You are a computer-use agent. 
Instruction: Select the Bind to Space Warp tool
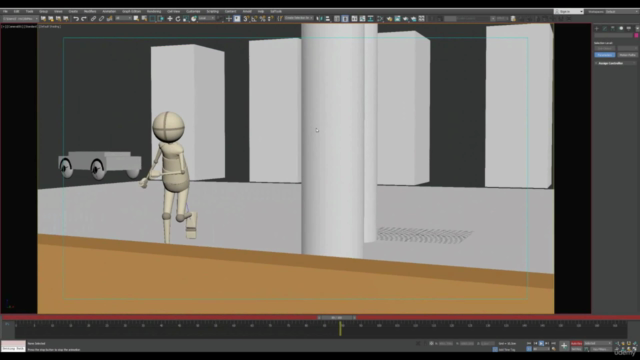tap(109, 19)
